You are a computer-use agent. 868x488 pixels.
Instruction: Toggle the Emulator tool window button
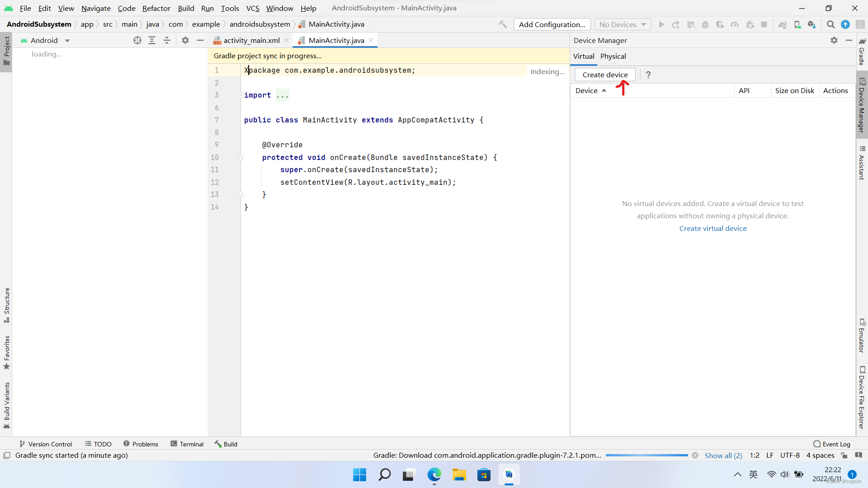862,336
